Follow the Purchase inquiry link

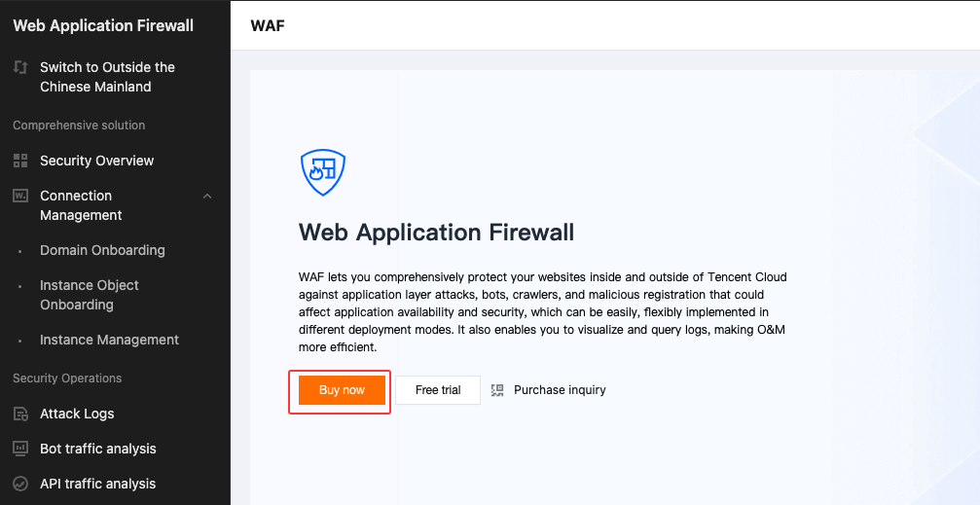click(x=560, y=390)
